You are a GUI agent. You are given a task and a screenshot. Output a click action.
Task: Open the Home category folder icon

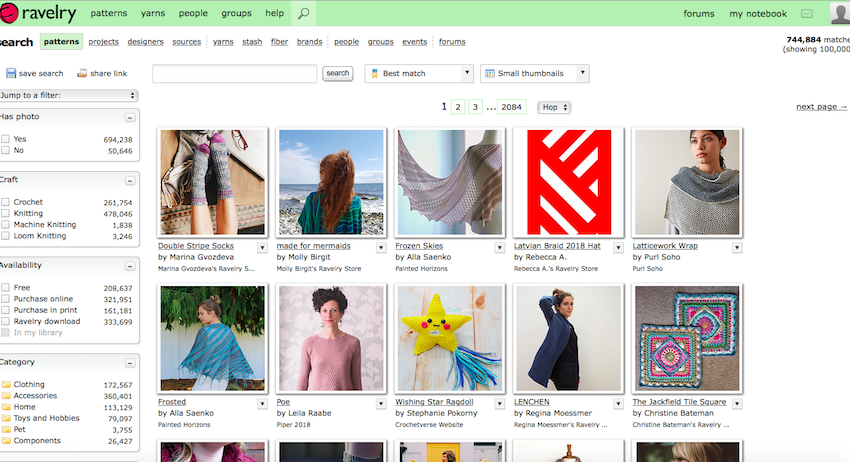tap(6, 407)
